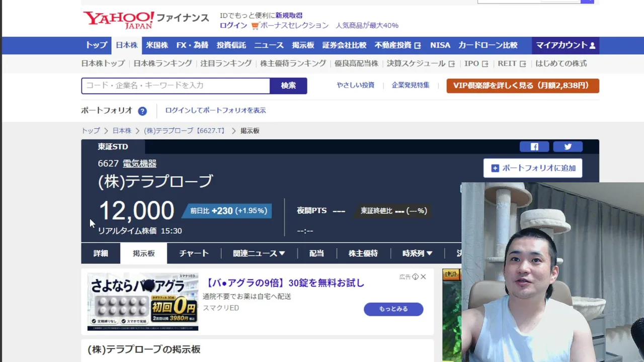Select the 掲示板 stock tab
The image size is (644, 362).
pos(144,253)
